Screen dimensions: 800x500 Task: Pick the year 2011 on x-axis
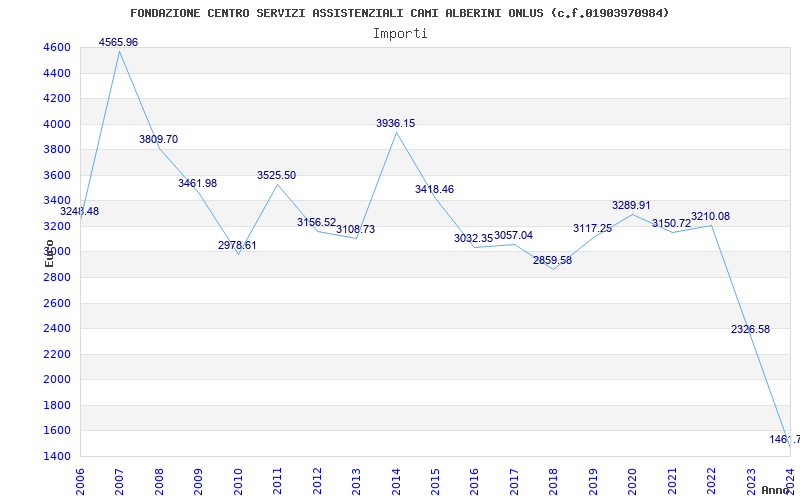pos(278,482)
